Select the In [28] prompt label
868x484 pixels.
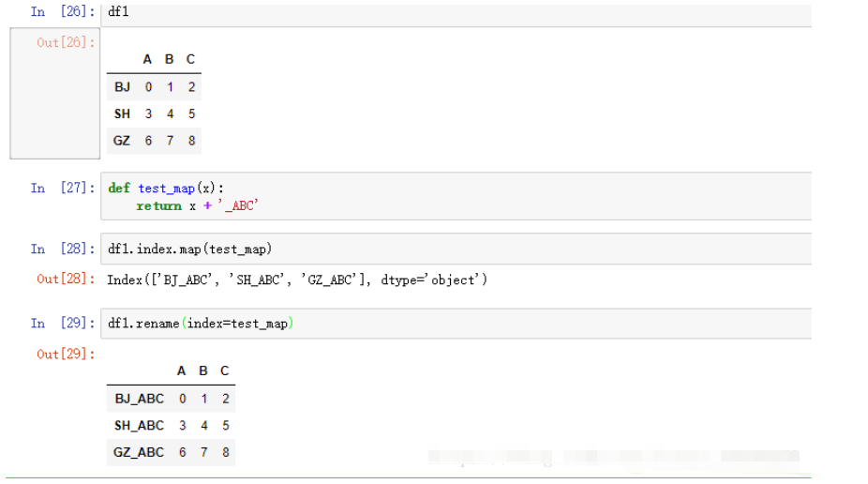click(x=63, y=250)
